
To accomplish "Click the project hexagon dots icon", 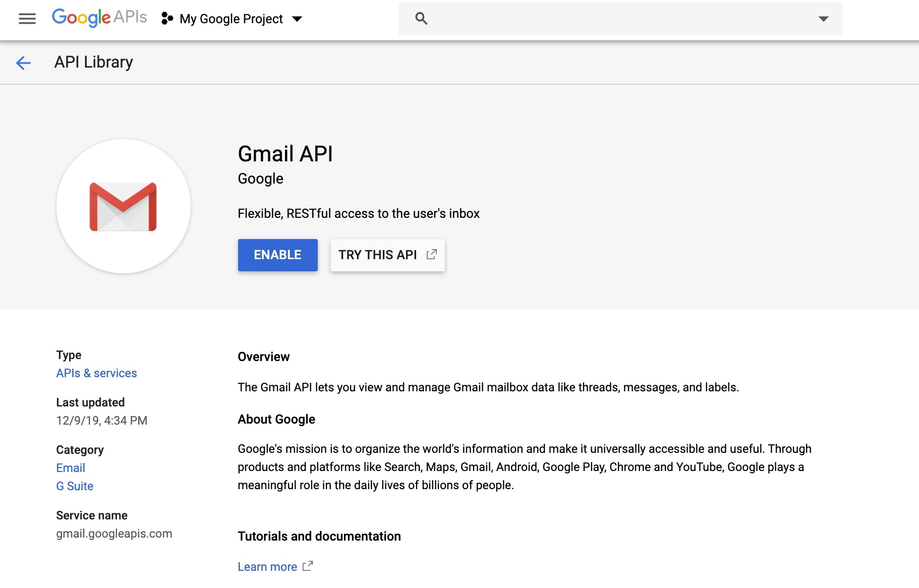I will point(167,19).
